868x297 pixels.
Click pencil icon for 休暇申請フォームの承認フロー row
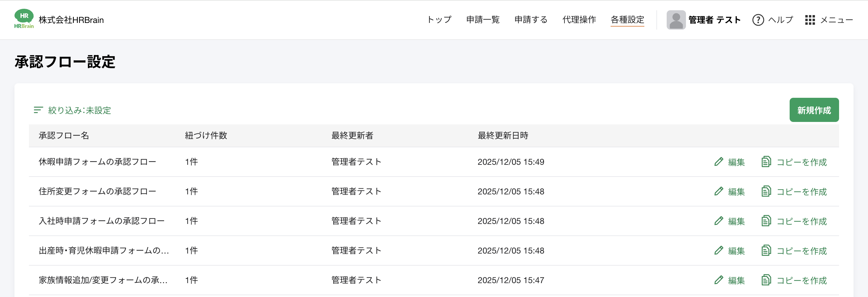tap(719, 162)
